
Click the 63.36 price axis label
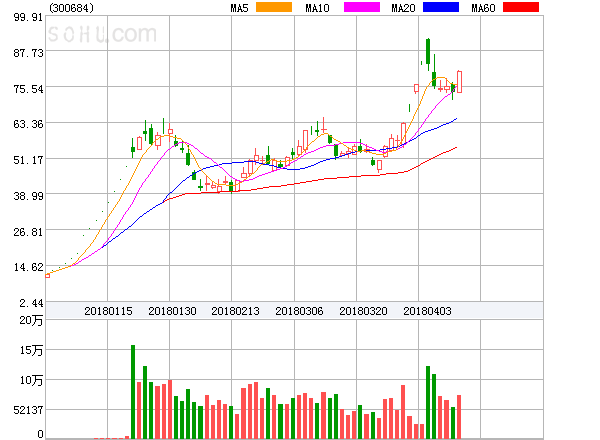tap(28, 124)
